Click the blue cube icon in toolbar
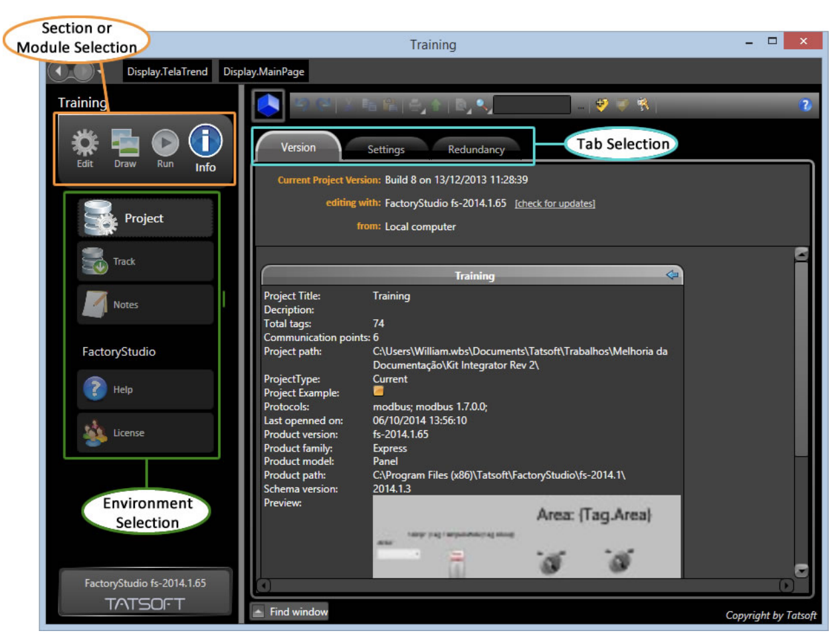The image size is (840, 641). pos(268,105)
